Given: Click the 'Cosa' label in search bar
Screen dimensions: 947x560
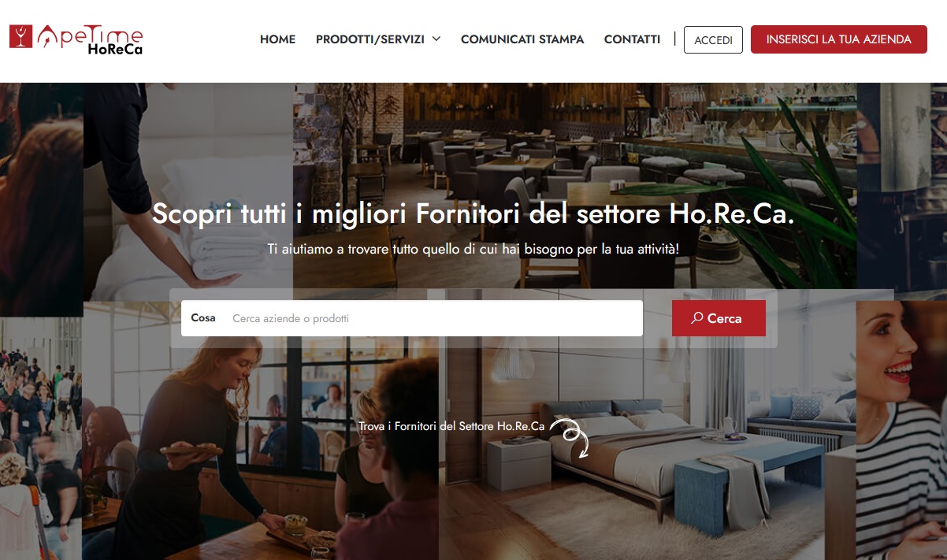Looking at the screenshot, I should point(203,318).
